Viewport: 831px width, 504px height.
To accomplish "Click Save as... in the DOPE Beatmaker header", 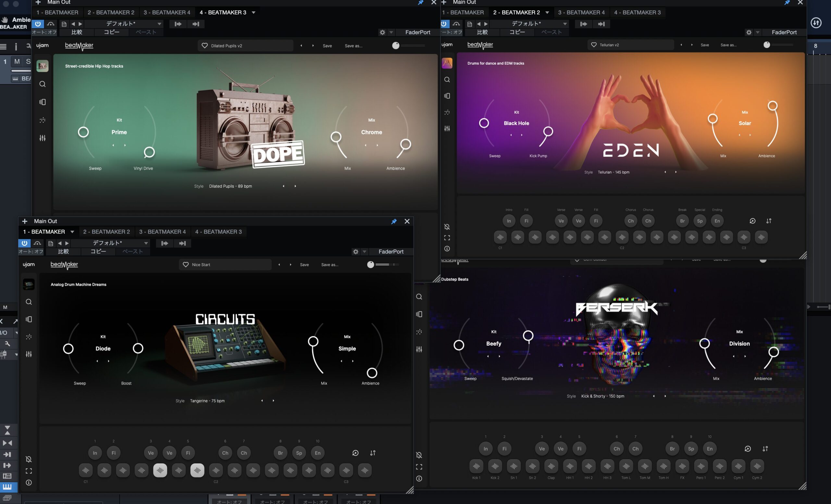I will click(353, 46).
